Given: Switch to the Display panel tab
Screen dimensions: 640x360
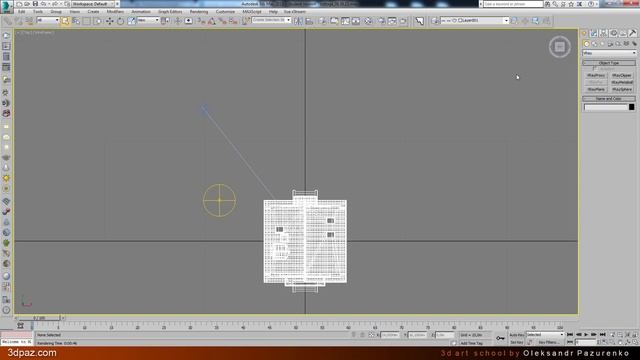Looking at the screenshot, I should point(623,33).
